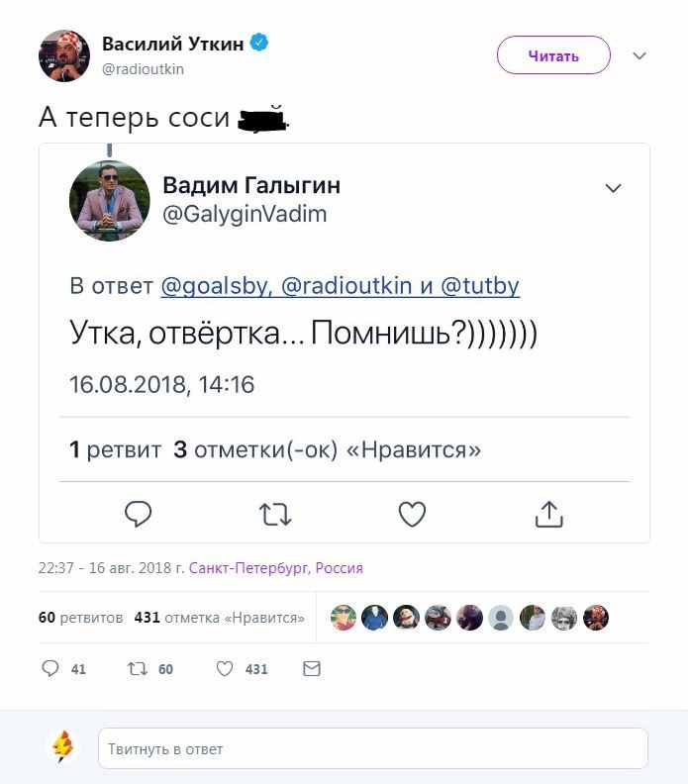Send tweet via direct message envelope icon
The image size is (688, 784).
311,669
